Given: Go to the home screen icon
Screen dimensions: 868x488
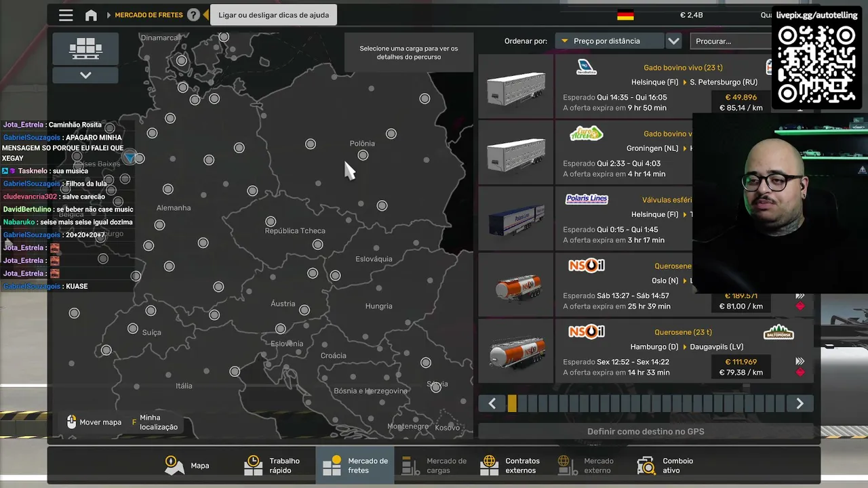Looking at the screenshot, I should pyautogui.click(x=91, y=15).
